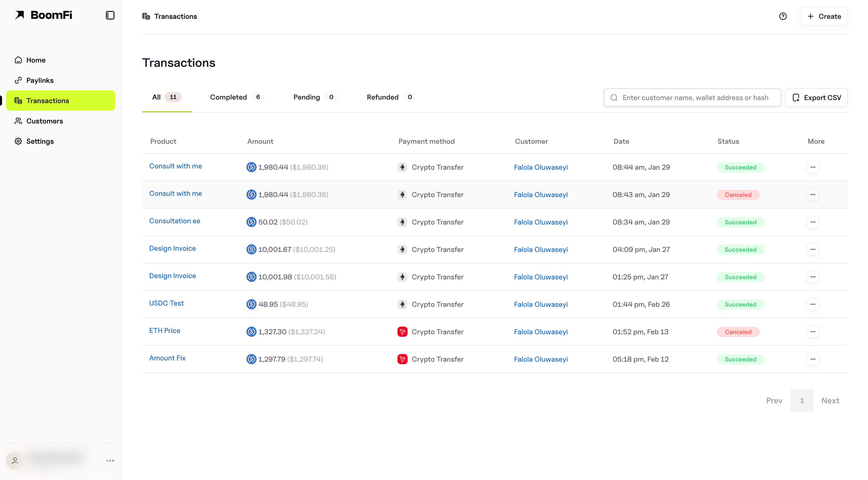Click the BoomFi logo
The height and width of the screenshot is (480, 868).
tap(44, 15)
